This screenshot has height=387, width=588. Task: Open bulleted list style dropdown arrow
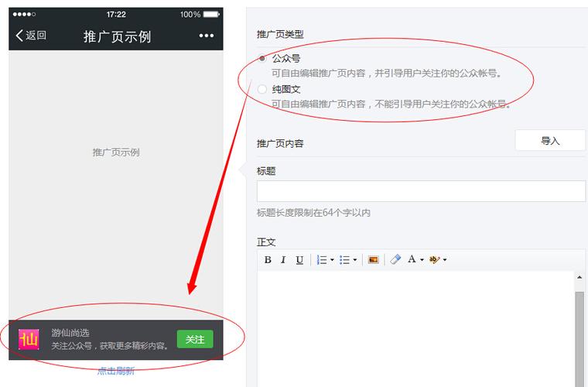[355, 259]
